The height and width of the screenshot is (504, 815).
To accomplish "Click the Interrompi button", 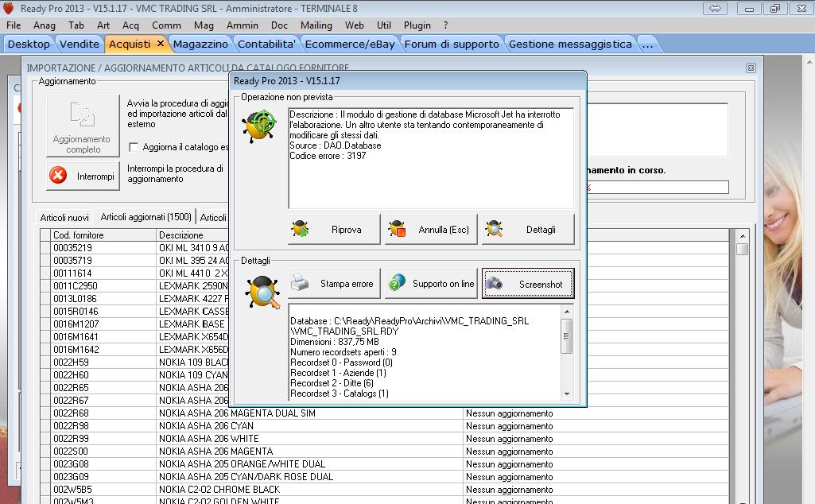I will (83, 176).
